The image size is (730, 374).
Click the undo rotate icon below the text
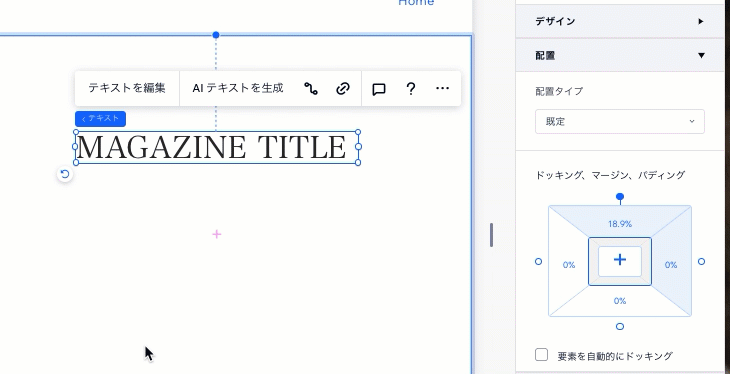65,174
